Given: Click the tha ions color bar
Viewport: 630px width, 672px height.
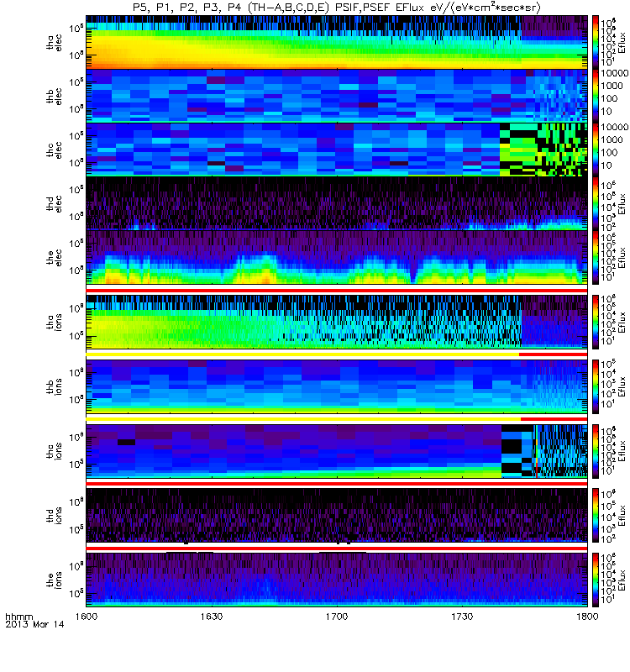Looking at the screenshot, I should pos(596,322).
